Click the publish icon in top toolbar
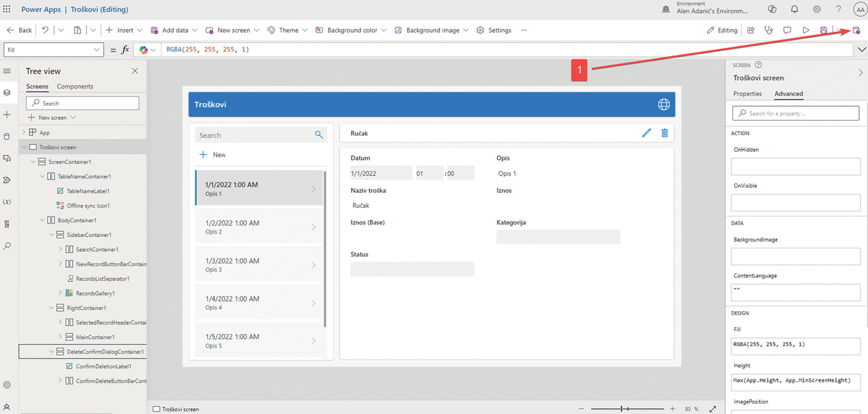 coord(856,30)
